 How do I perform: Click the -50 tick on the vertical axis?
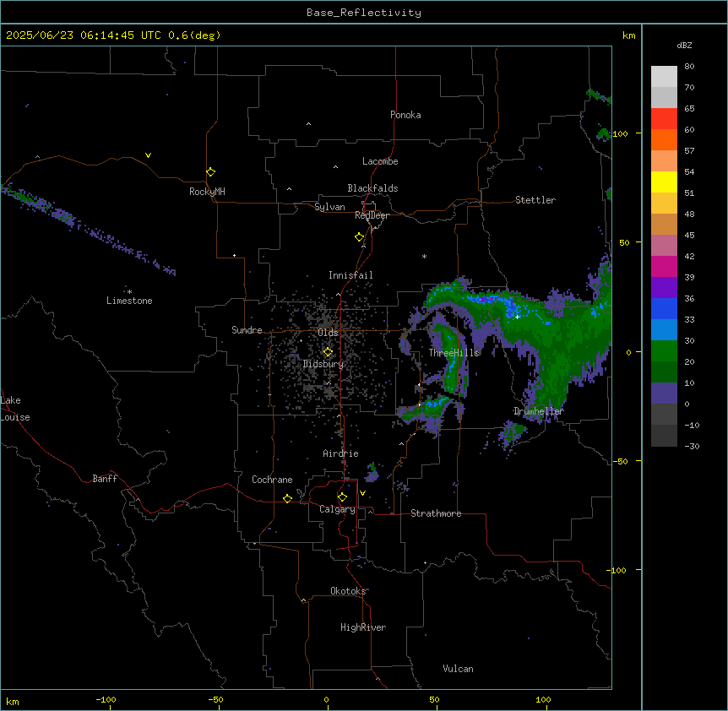tap(620, 461)
